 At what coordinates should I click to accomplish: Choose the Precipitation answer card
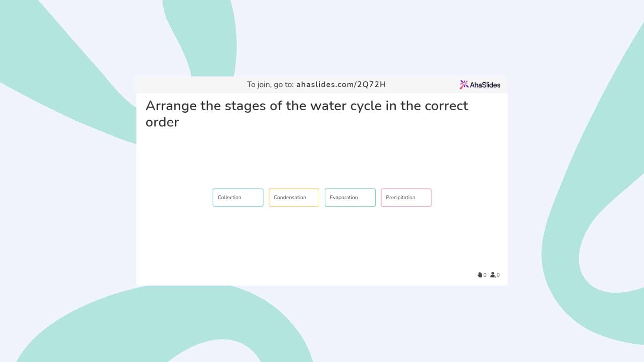406,197
